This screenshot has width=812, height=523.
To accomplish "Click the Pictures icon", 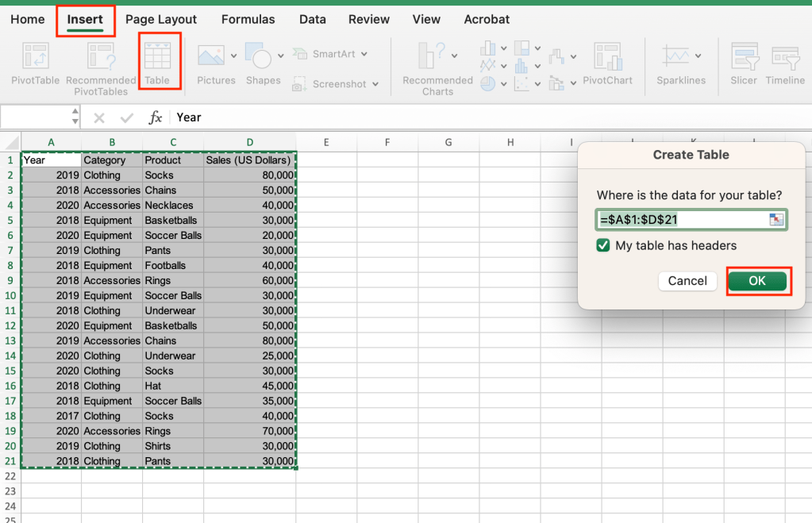I will (x=211, y=56).
